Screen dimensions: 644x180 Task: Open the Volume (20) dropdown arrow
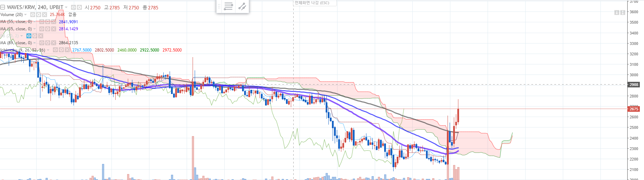click(x=25, y=15)
